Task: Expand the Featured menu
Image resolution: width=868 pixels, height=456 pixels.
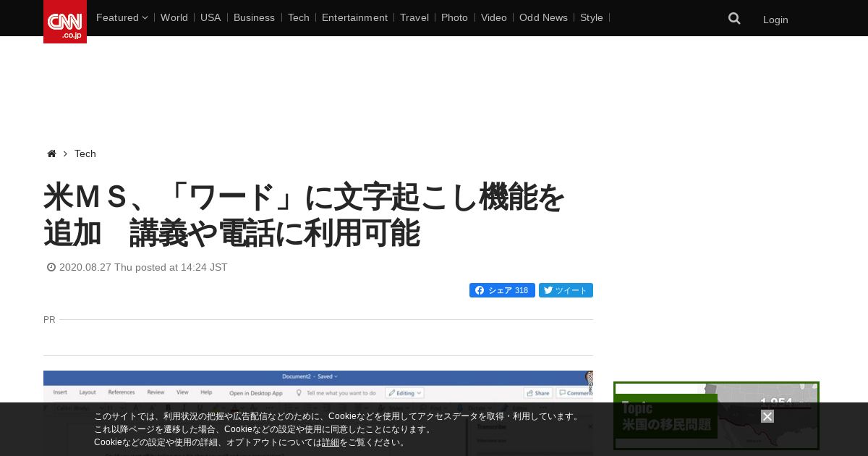Action: (x=122, y=17)
